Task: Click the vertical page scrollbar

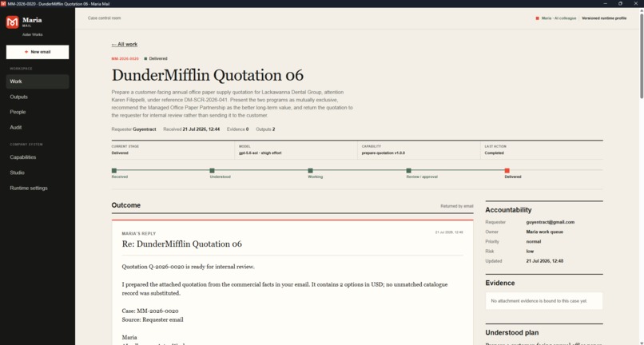Action: point(642,54)
